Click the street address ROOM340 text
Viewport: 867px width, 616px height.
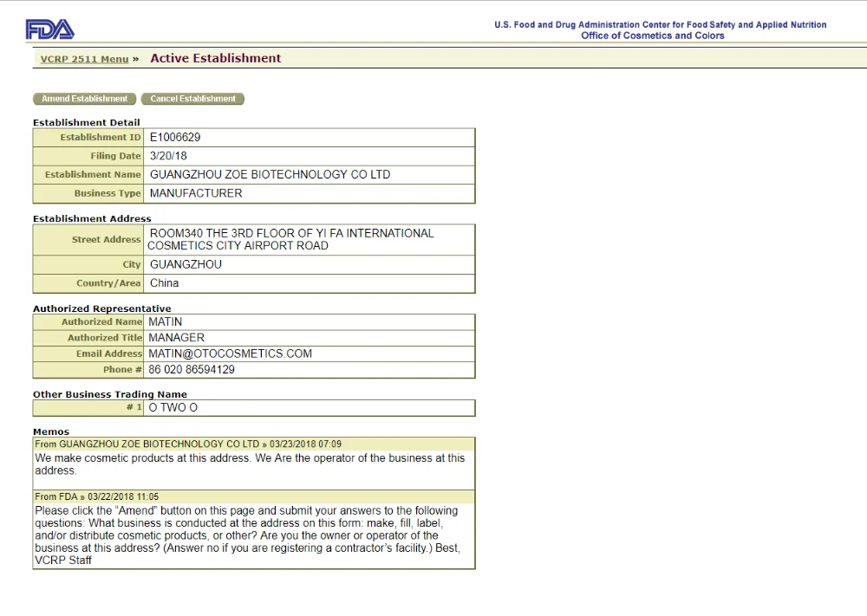290,239
